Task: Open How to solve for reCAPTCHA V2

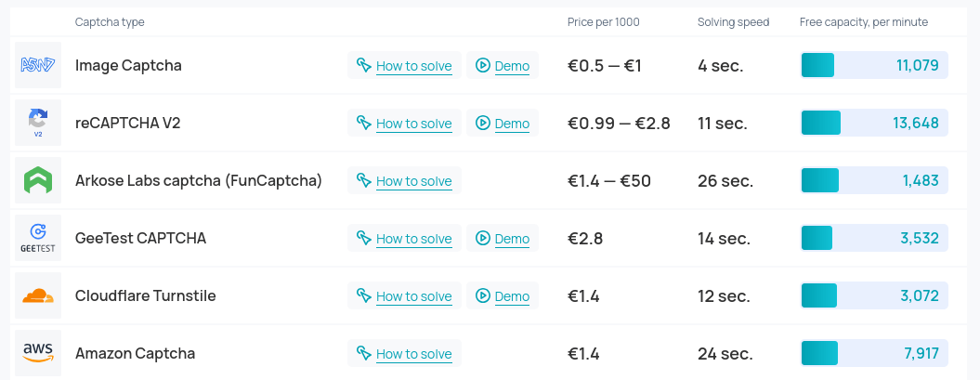Action: click(413, 124)
